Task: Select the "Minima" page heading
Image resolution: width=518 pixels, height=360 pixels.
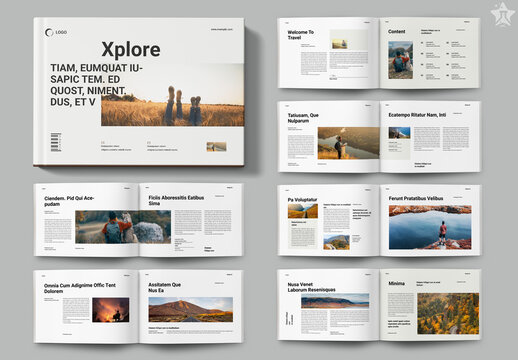Action: (x=397, y=283)
